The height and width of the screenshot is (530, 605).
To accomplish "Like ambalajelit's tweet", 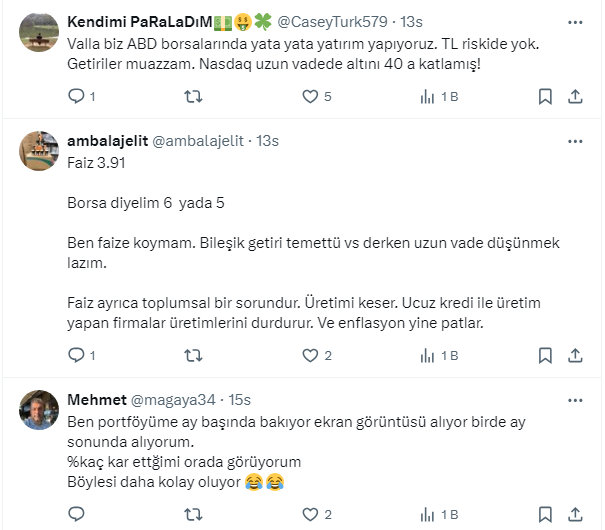I will tap(312, 355).
